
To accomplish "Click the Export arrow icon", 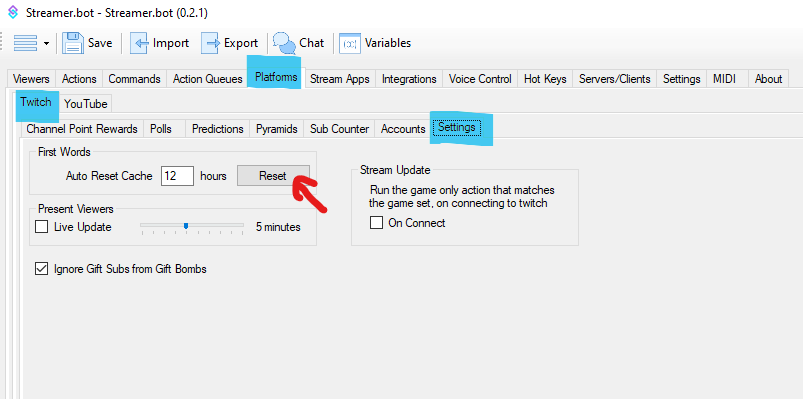I will pyautogui.click(x=210, y=43).
